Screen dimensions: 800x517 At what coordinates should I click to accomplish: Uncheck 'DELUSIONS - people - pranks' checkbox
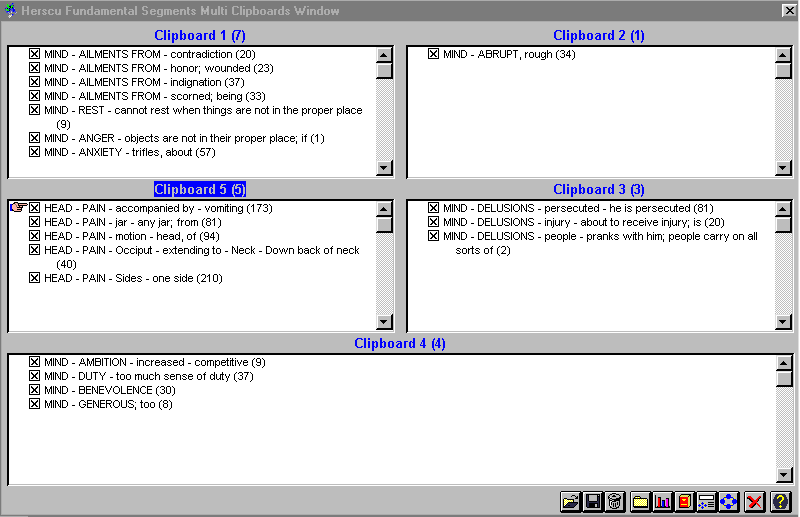pos(433,236)
